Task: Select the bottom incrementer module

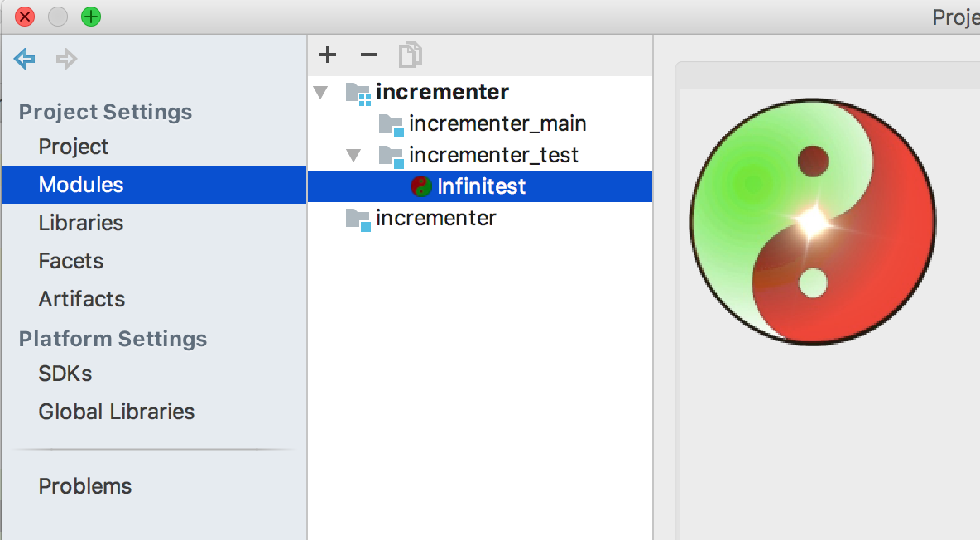Action: point(435,218)
